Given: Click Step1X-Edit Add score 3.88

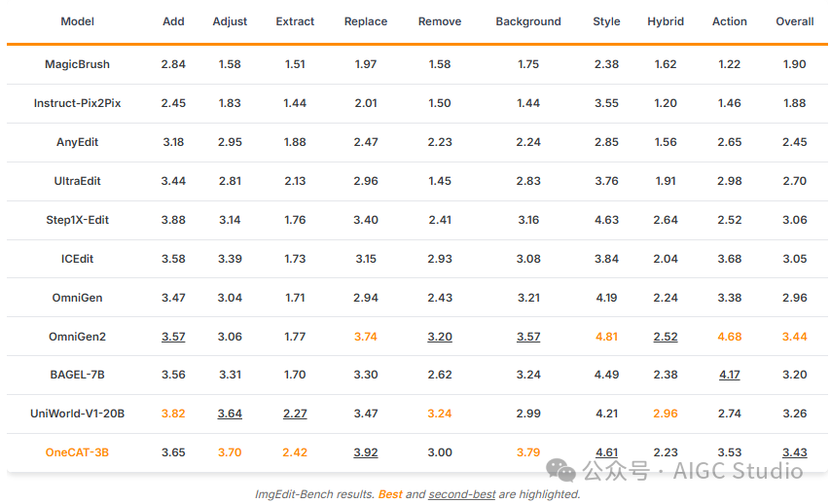Looking at the screenshot, I should (x=173, y=220).
